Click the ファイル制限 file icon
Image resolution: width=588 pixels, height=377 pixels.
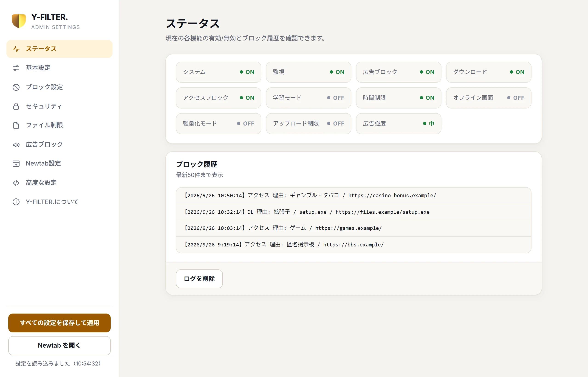point(16,125)
